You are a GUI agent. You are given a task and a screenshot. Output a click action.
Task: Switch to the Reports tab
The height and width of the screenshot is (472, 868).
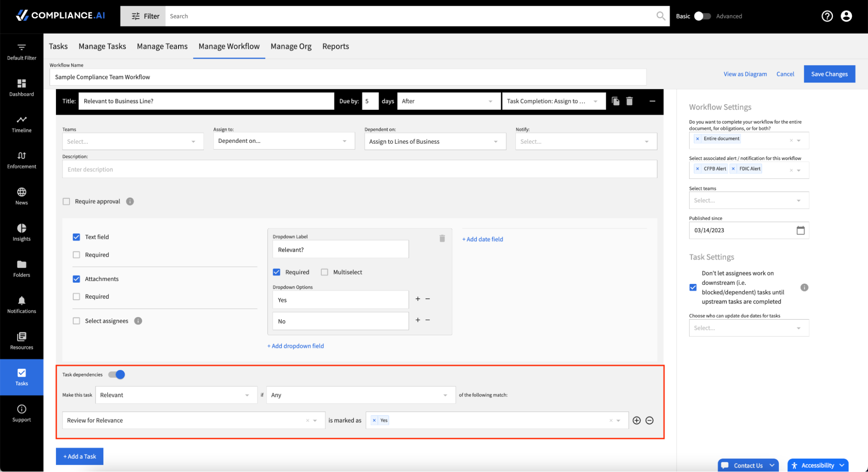[335, 46]
